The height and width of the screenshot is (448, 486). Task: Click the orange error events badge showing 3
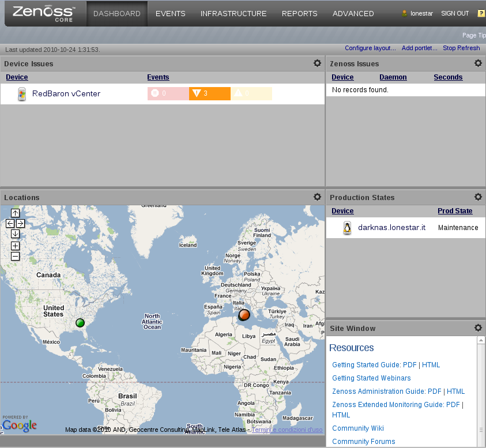point(210,93)
